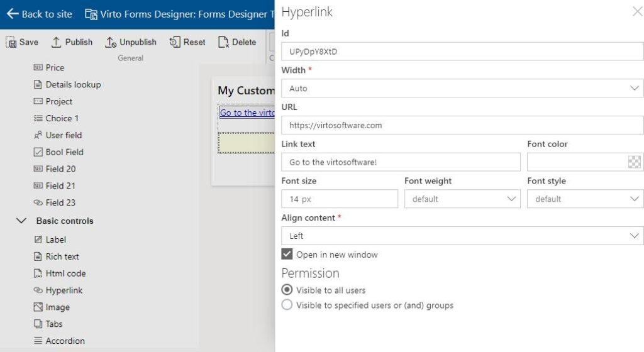
Task: Click into the URL input field
Action: tap(462, 125)
